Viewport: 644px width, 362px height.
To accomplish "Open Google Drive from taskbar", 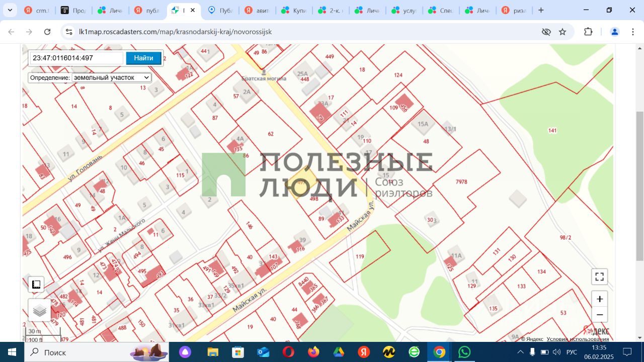I will coord(339,352).
